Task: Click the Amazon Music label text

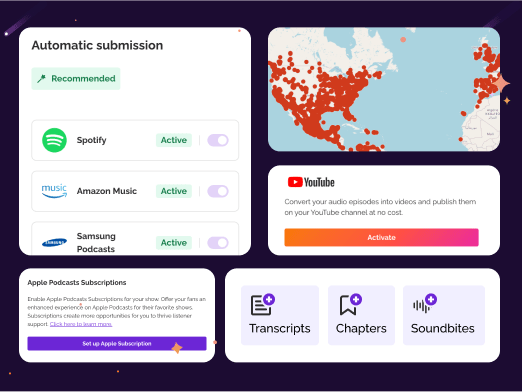Action: [x=107, y=191]
